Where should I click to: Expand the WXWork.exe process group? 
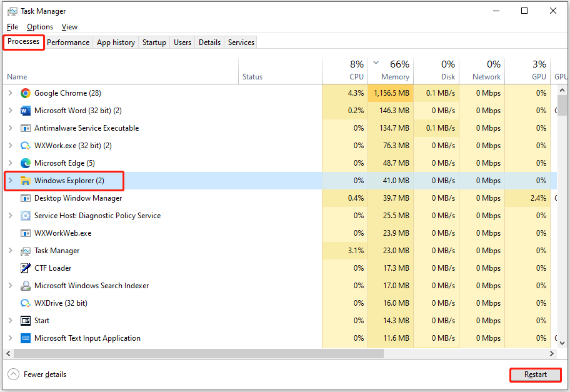11,146
